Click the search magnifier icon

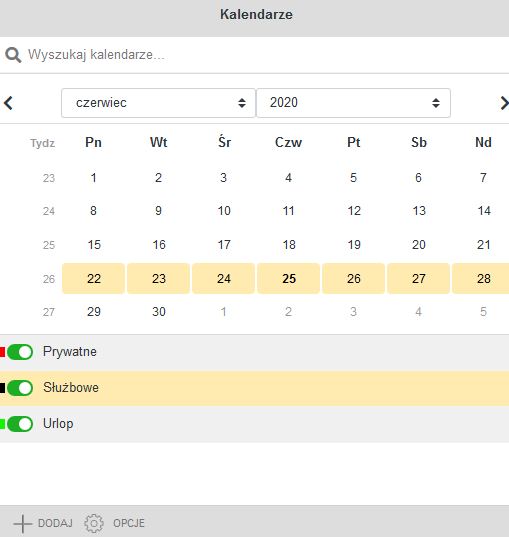point(13,55)
